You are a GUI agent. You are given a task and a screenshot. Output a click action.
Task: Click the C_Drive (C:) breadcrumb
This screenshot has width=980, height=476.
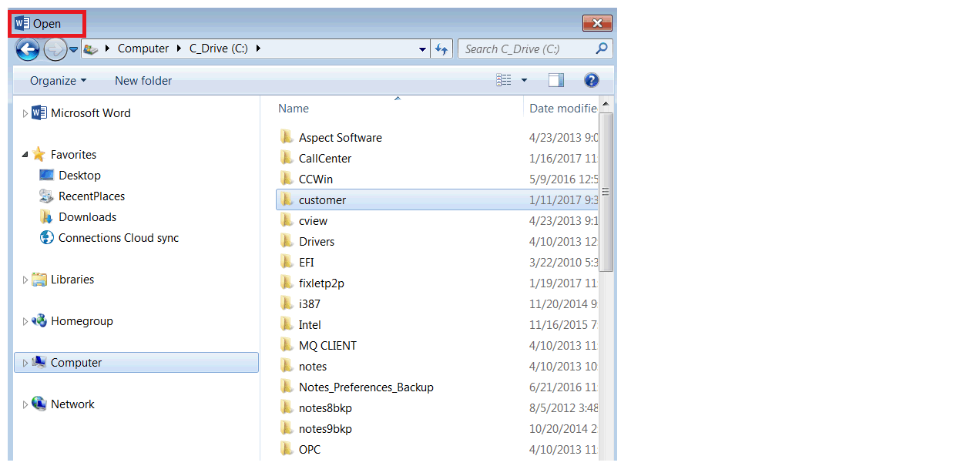coord(220,49)
